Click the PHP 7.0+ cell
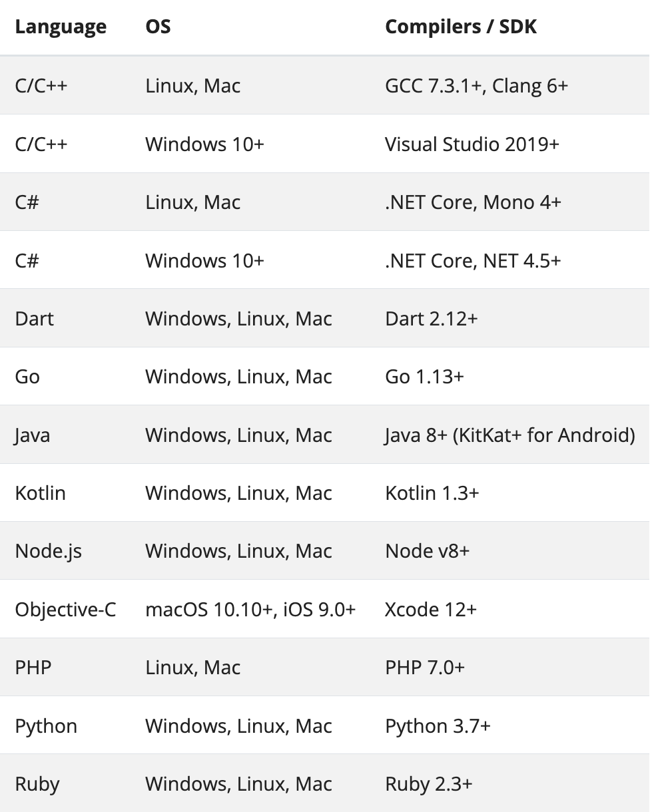Image resolution: width=650 pixels, height=812 pixels. click(424, 668)
